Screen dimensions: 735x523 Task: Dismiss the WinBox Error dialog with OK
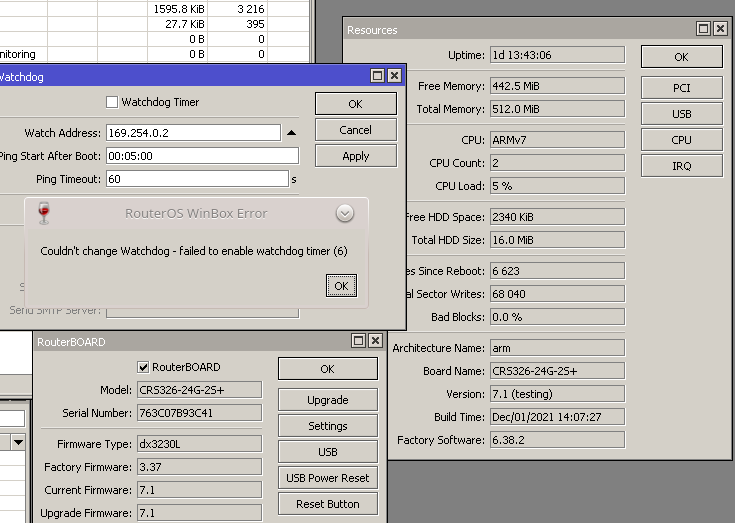pyautogui.click(x=341, y=286)
